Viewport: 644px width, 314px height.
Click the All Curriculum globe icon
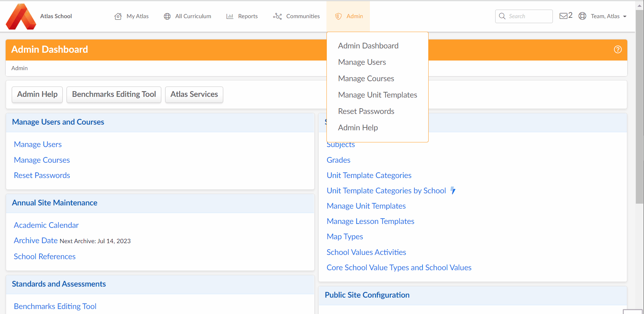pyautogui.click(x=167, y=16)
